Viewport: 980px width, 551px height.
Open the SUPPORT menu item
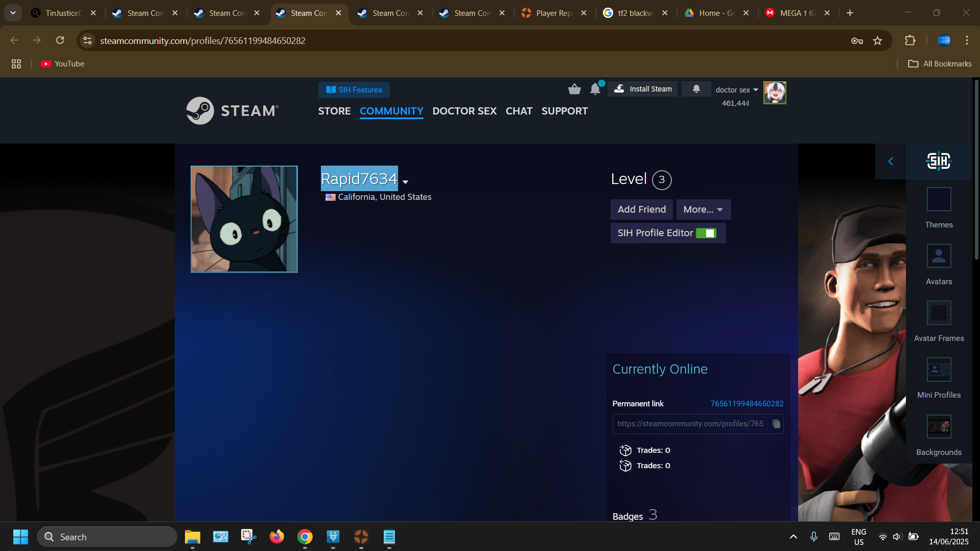(x=565, y=111)
